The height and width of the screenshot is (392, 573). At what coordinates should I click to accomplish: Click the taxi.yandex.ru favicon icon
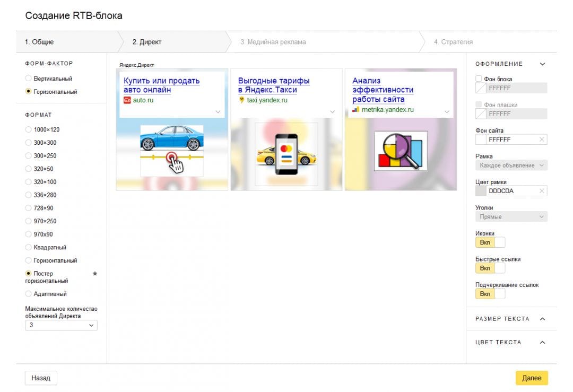[x=241, y=100]
